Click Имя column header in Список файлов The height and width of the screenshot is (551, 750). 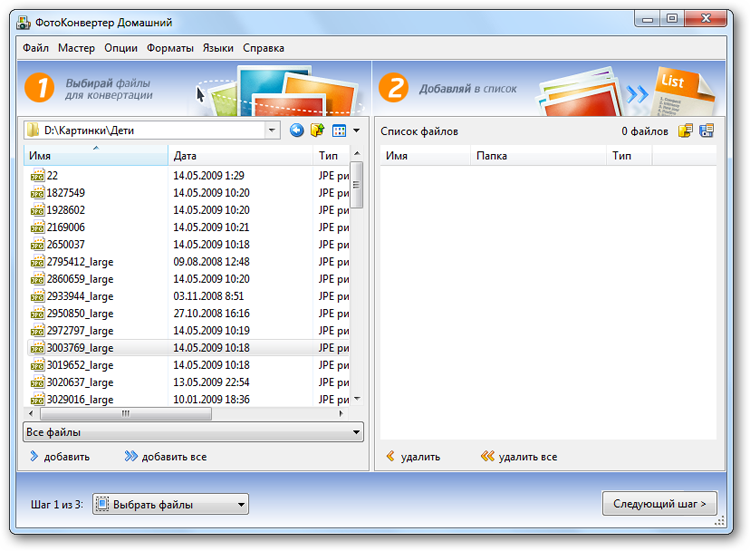tap(425, 156)
